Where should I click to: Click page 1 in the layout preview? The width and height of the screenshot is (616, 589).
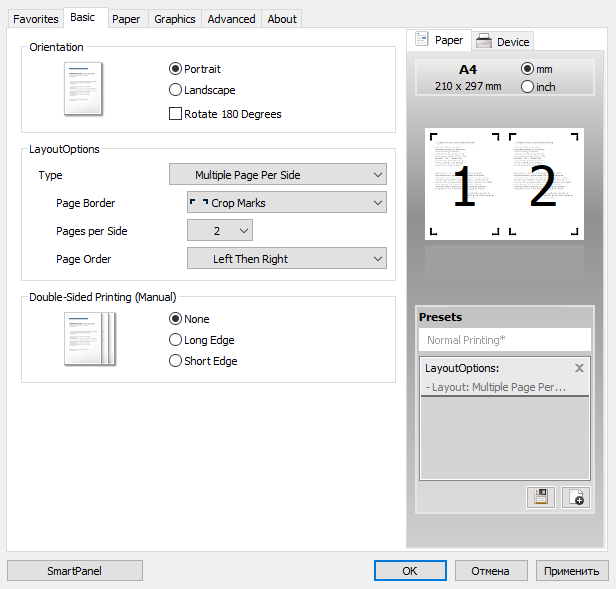point(464,185)
